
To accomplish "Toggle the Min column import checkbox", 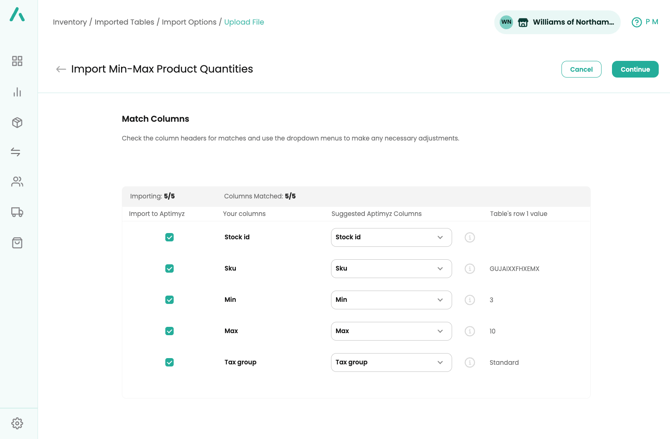I will [x=169, y=300].
